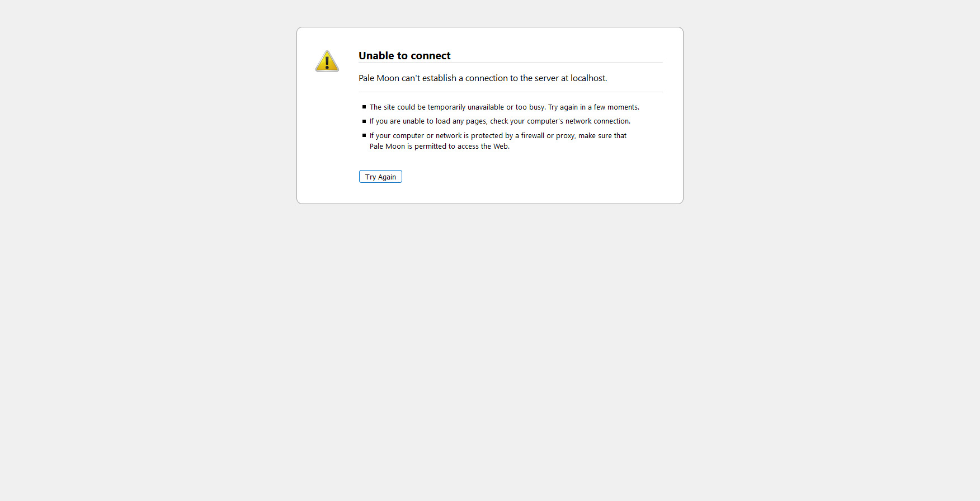
Task: Click the square bullet before "If you are unable"
Action: 364,121
